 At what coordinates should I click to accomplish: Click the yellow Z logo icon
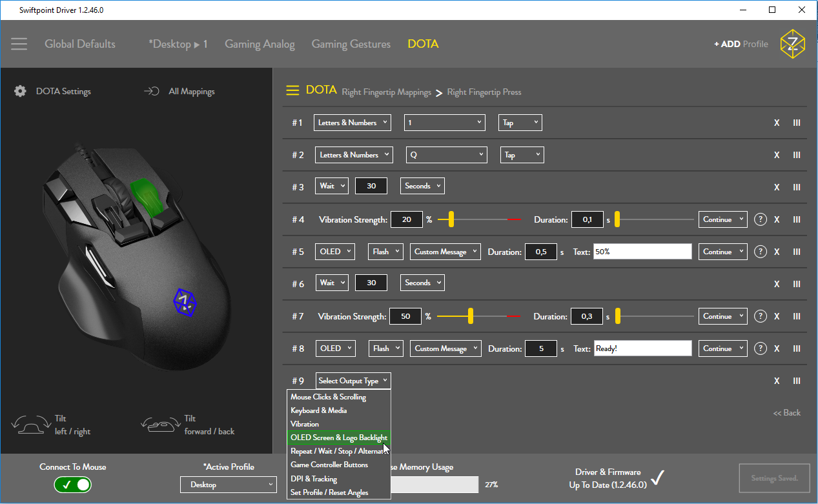[792, 44]
